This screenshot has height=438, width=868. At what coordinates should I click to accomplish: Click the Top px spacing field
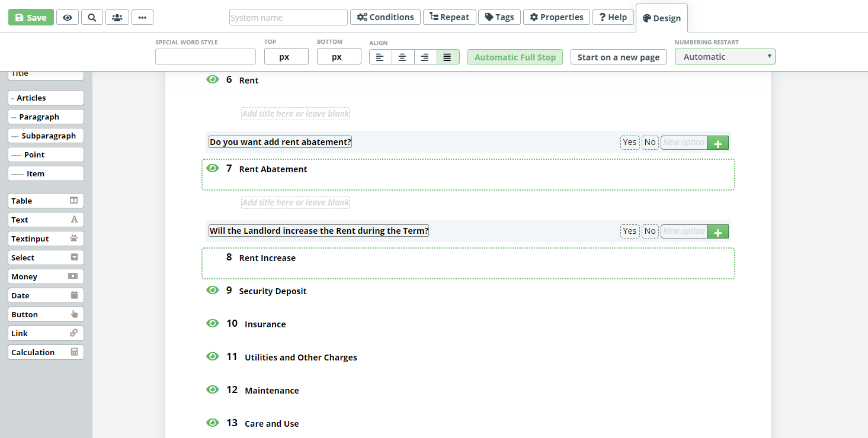tap(286, 57)
